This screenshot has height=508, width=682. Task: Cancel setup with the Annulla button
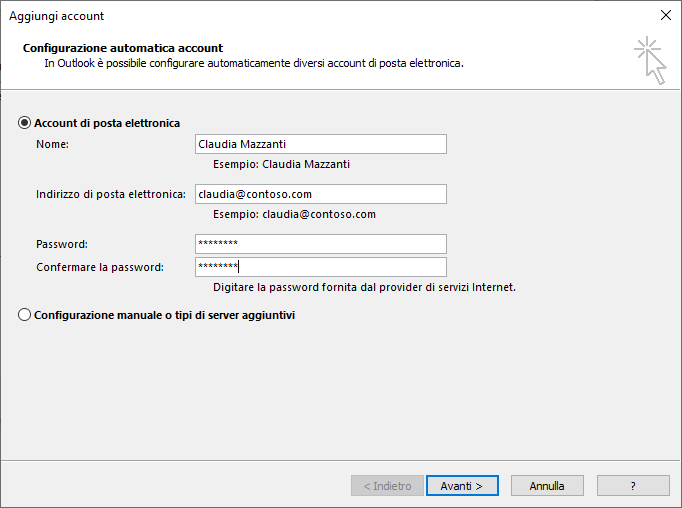(x=547, y=485)
